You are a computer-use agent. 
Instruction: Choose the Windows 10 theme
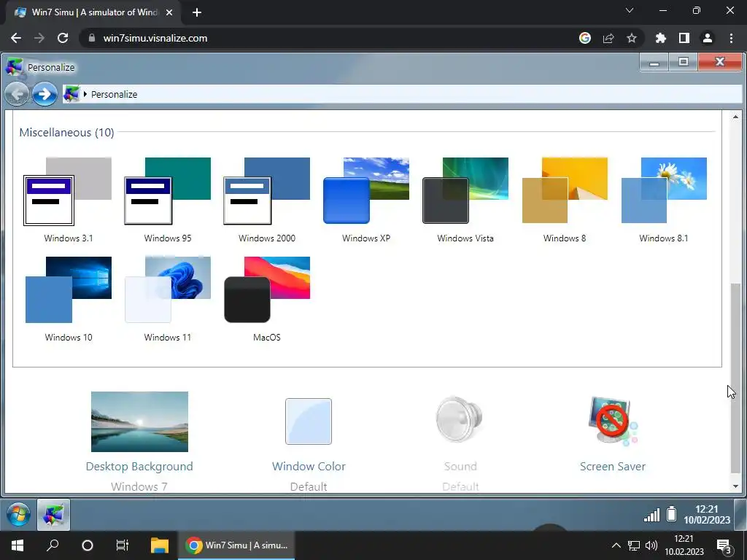coord(68,299)
